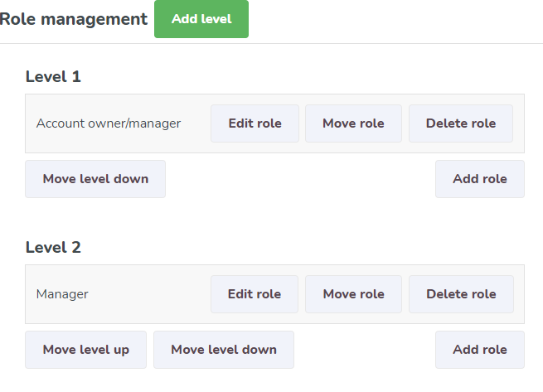
Task: Delete the Account owner/manager role
Action: 461,123
